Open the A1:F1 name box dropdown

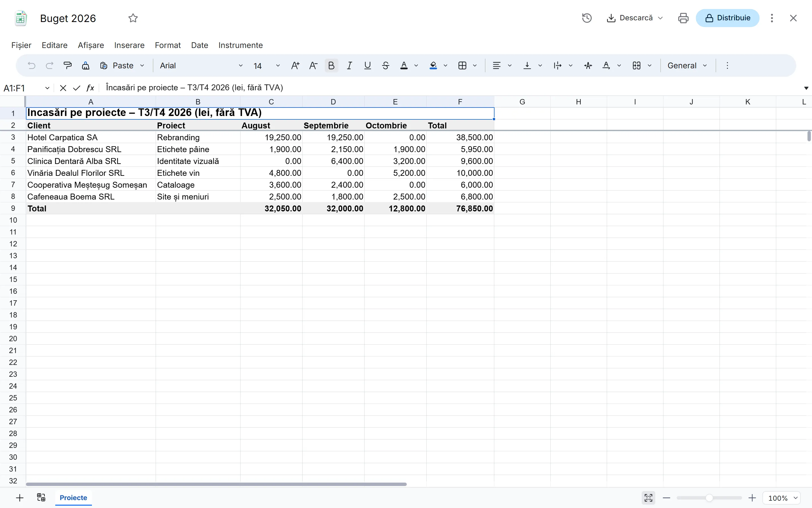tap(47, 88)
